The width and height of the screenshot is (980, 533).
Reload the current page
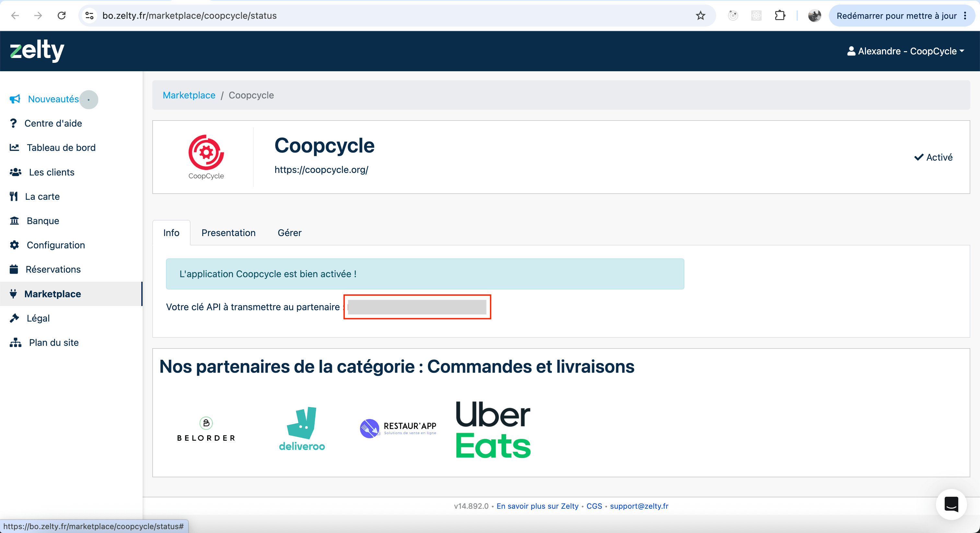[x=62, y=16]
